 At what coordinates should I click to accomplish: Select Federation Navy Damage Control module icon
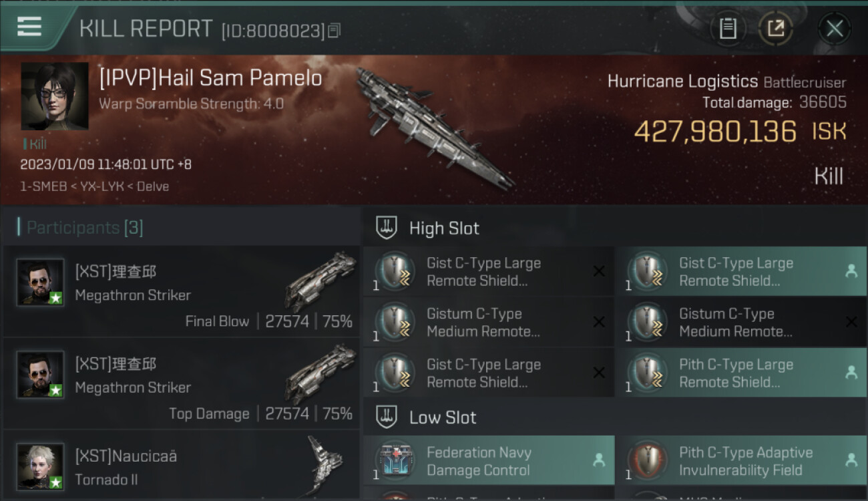click(395, 461)
